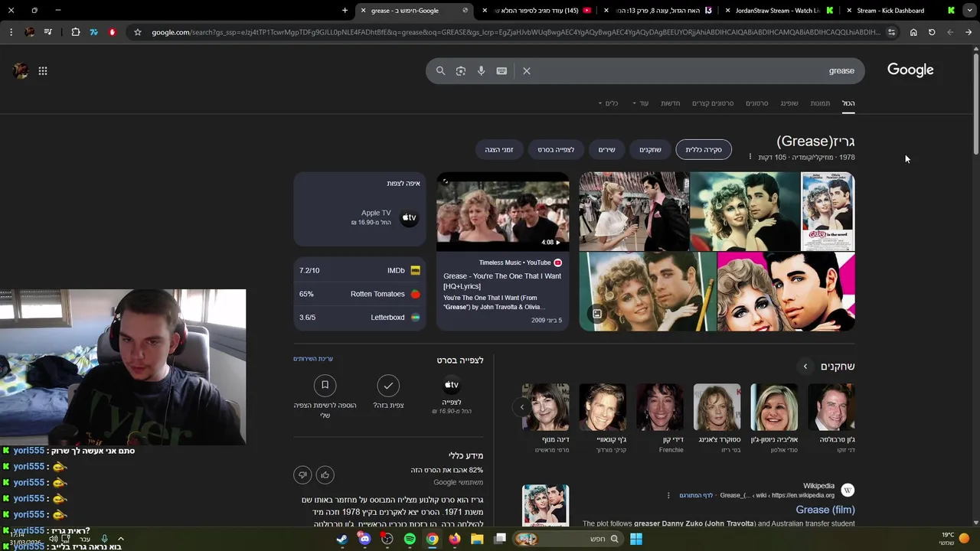Add film to watchlist with the bookmark button

[x=325, y=385]
